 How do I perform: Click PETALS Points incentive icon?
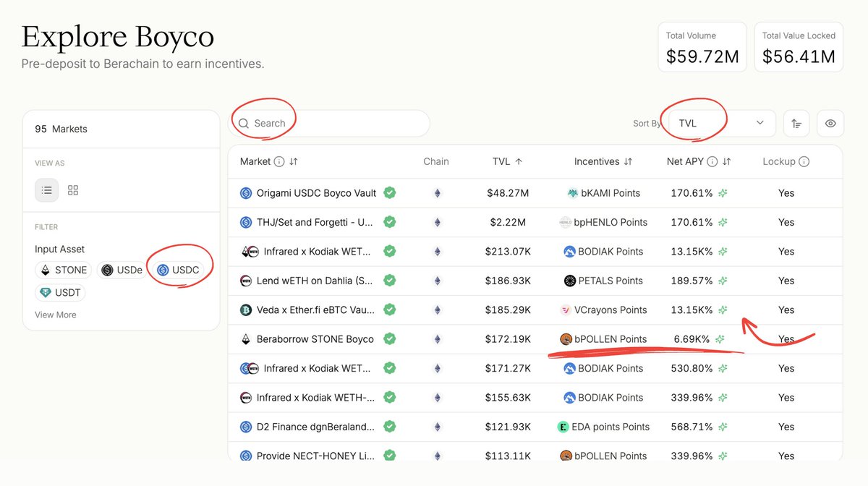[x=570, y=281]
